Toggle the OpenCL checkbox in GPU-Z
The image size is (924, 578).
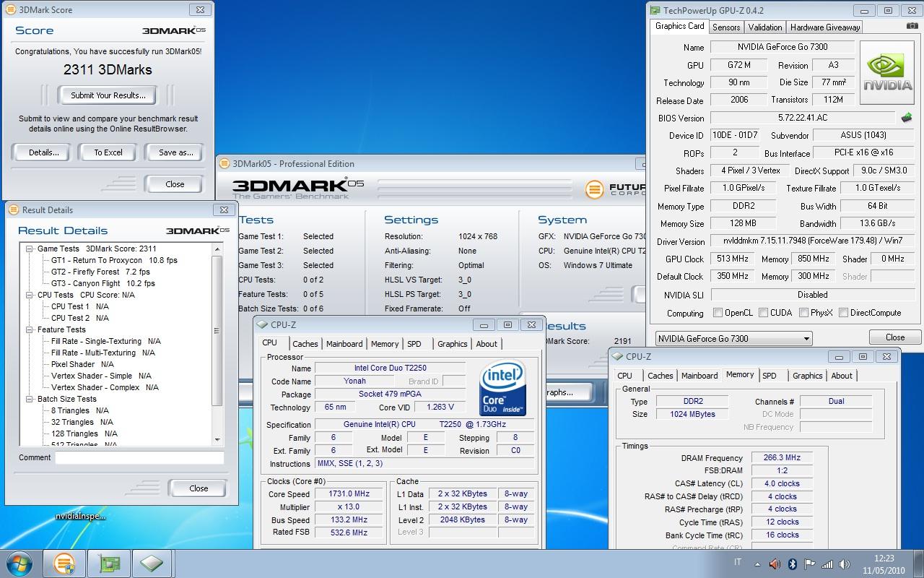coord(718,313)
